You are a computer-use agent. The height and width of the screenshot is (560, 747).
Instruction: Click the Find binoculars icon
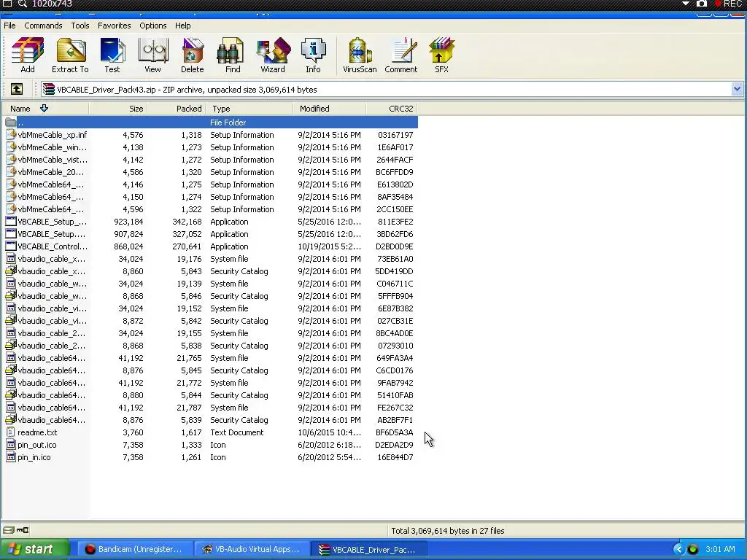pos(230,50)
